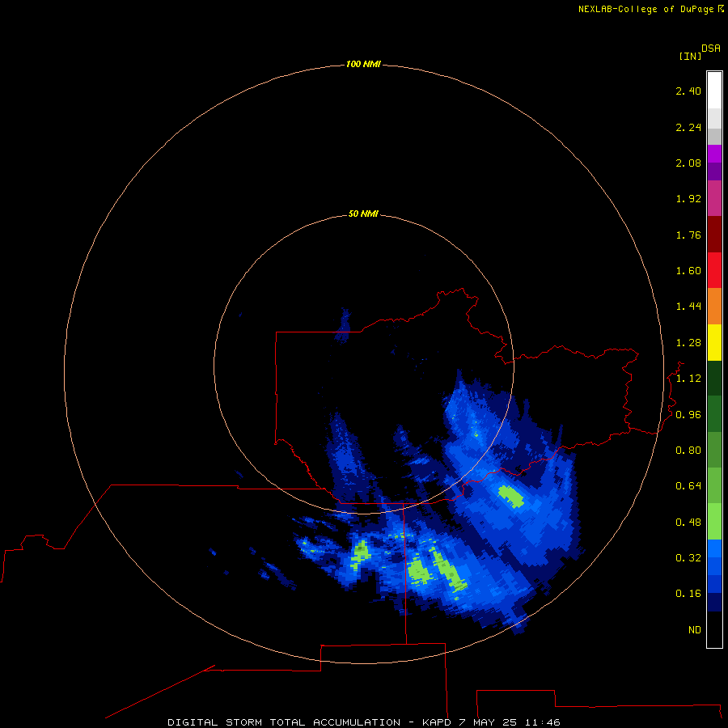This screenshot has height=728, width=728.
Task: Click the 50 NMI range ring label
Action: [363, 214]
